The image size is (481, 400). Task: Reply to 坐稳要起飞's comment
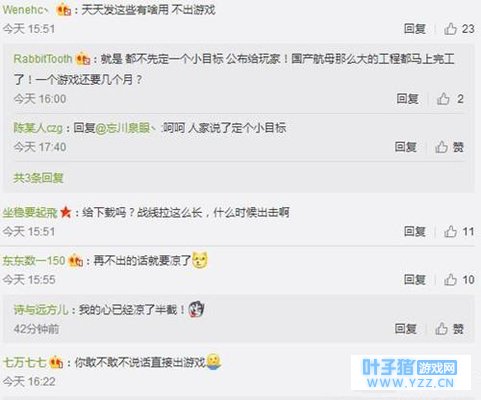pos(415,231)
